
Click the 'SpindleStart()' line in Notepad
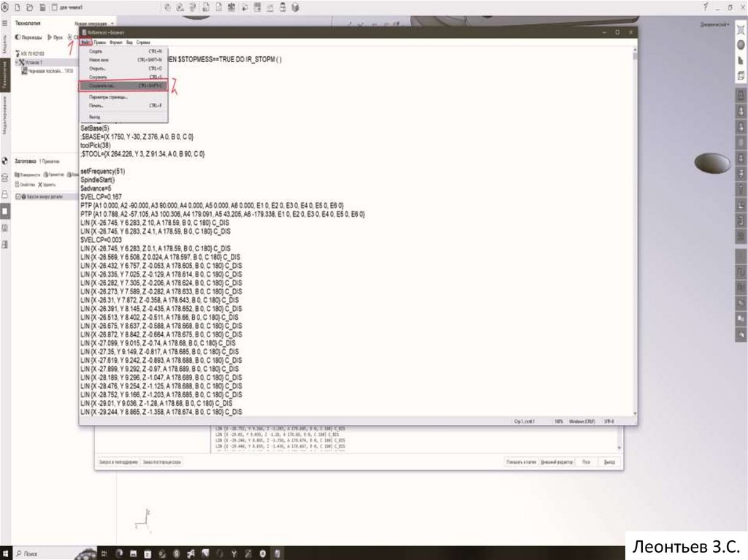(98, 180)
